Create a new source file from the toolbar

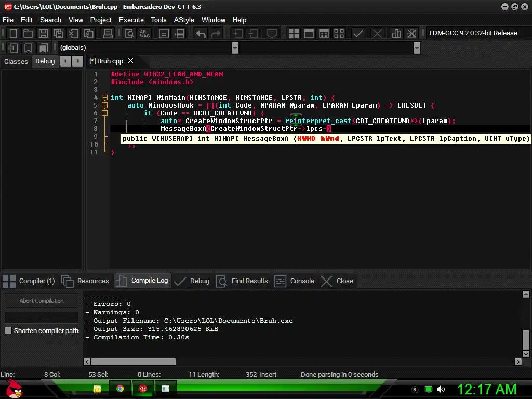(13, 33)
